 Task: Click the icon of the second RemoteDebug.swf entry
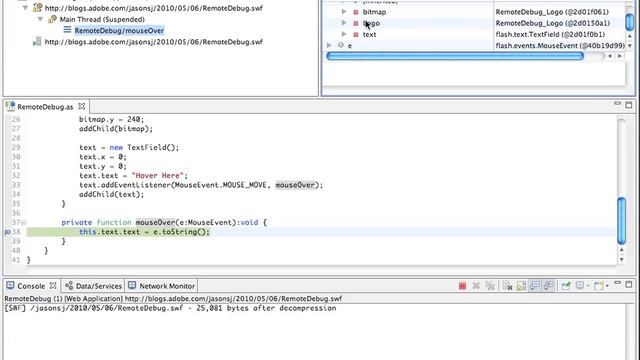37,41
